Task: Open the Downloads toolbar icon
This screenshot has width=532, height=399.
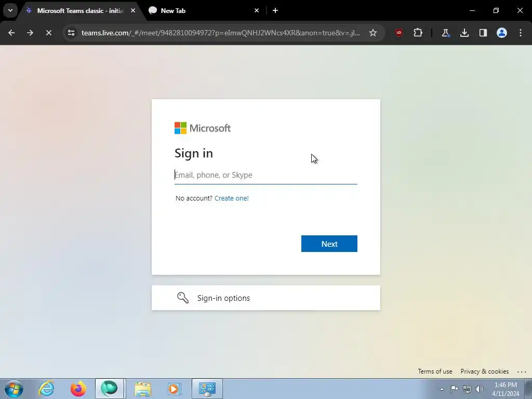Action: (464, 33)
